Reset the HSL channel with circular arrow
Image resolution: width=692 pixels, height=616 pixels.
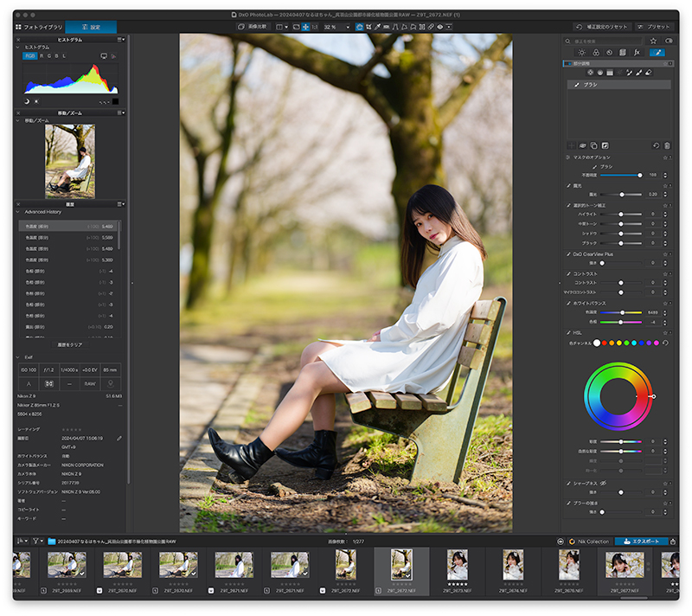click(665, 343)
